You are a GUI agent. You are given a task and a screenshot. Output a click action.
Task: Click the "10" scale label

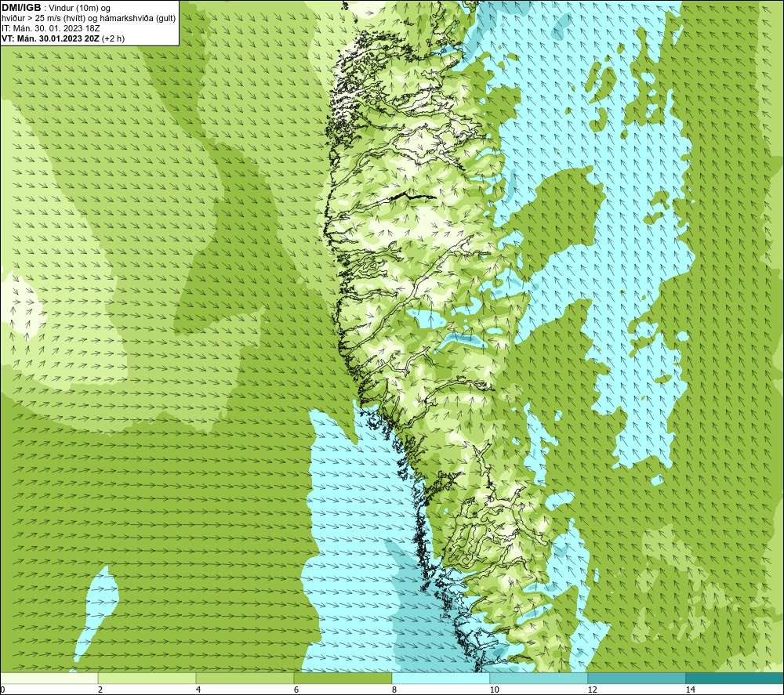(x=494, y=690)
